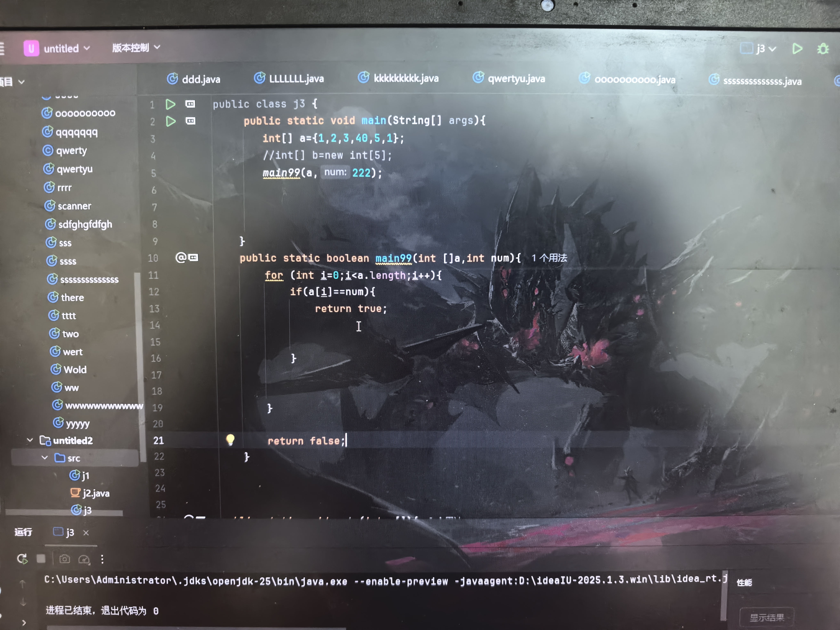Open the three-dot more menu in run panel

click(x=102, y=559)
